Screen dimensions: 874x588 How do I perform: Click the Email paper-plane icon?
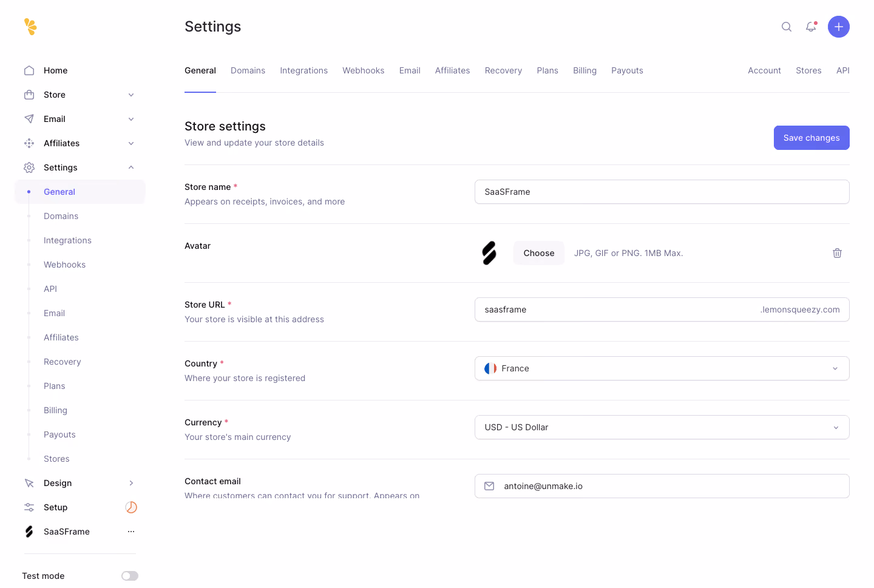29,119
